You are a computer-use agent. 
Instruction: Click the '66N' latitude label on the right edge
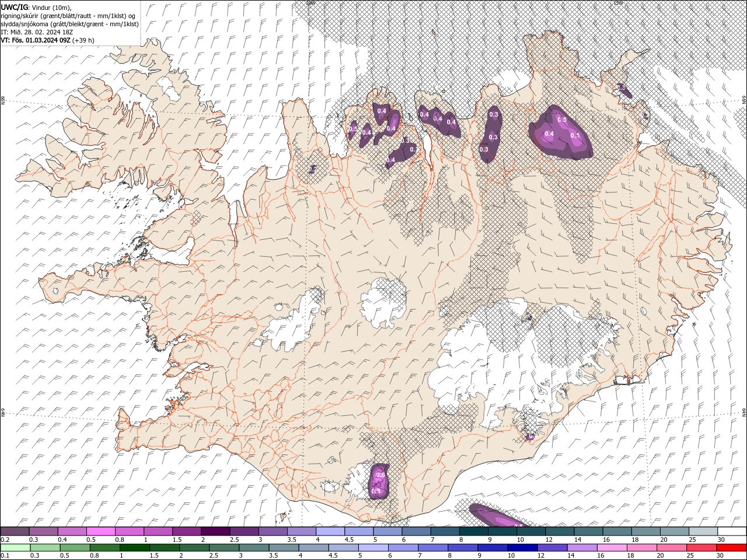coord(744,100)
